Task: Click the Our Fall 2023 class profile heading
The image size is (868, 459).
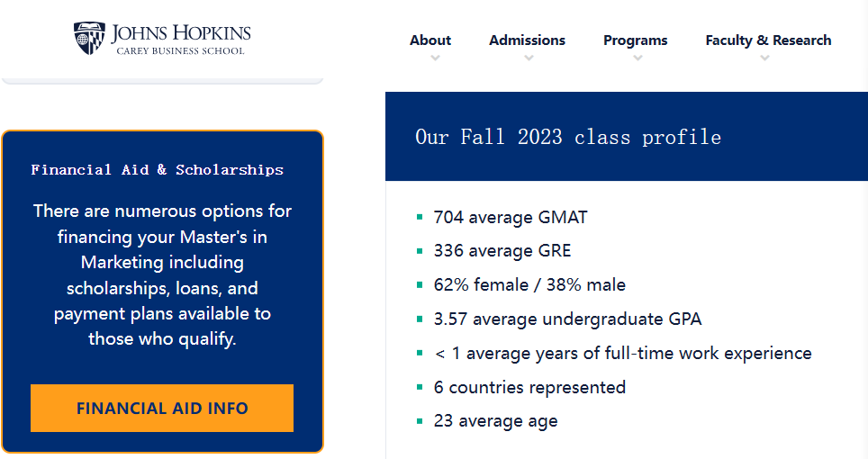Action: (x=567, y=137)
